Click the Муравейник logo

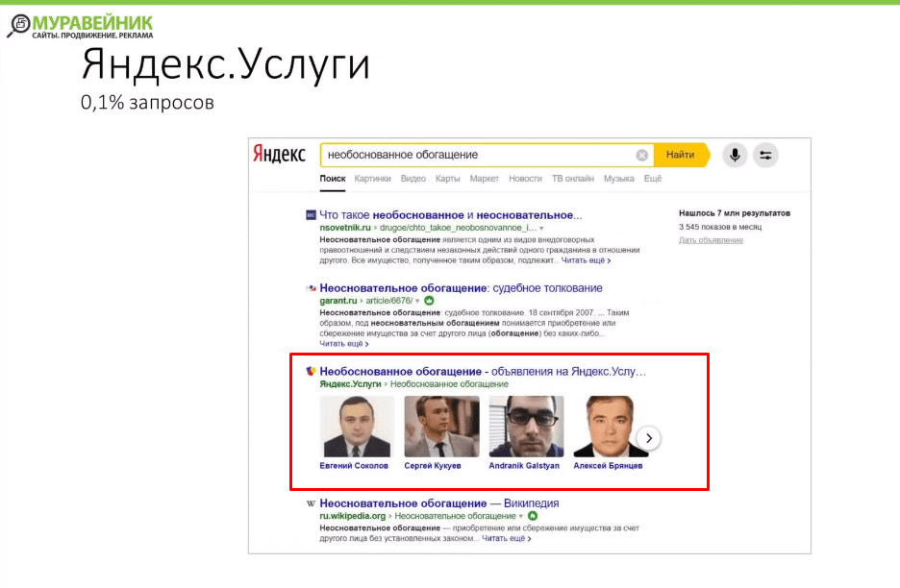[x=81, y=26]
